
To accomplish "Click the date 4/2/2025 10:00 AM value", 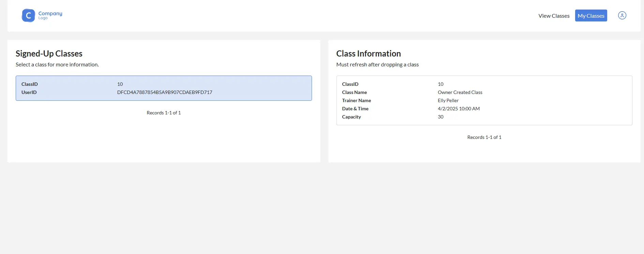I will click(x=459, y=109).
